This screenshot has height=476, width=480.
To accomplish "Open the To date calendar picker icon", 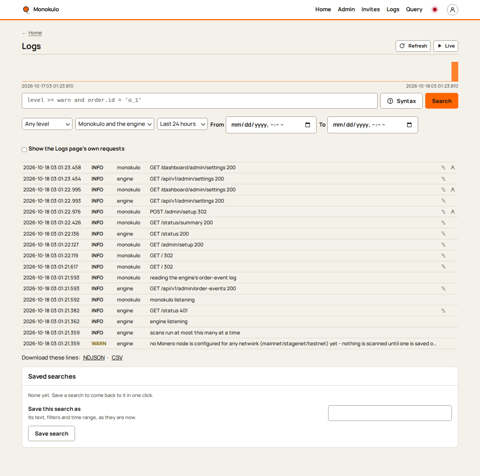I will click(x=409, y=125).
